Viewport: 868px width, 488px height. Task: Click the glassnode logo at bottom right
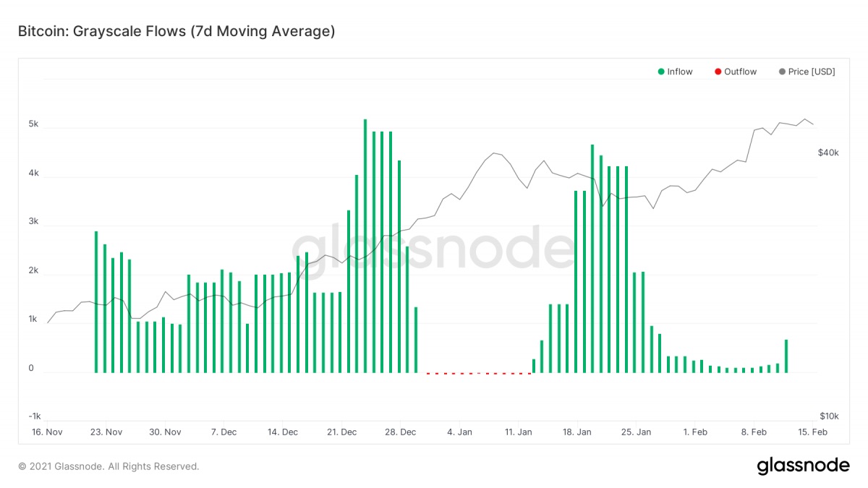[x=803, y=466]
